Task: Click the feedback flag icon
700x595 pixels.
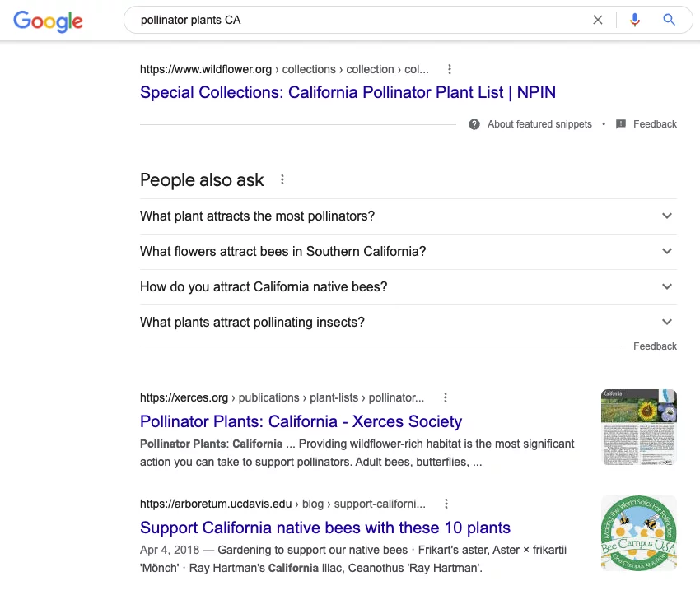Action: [x=621, y=124]
